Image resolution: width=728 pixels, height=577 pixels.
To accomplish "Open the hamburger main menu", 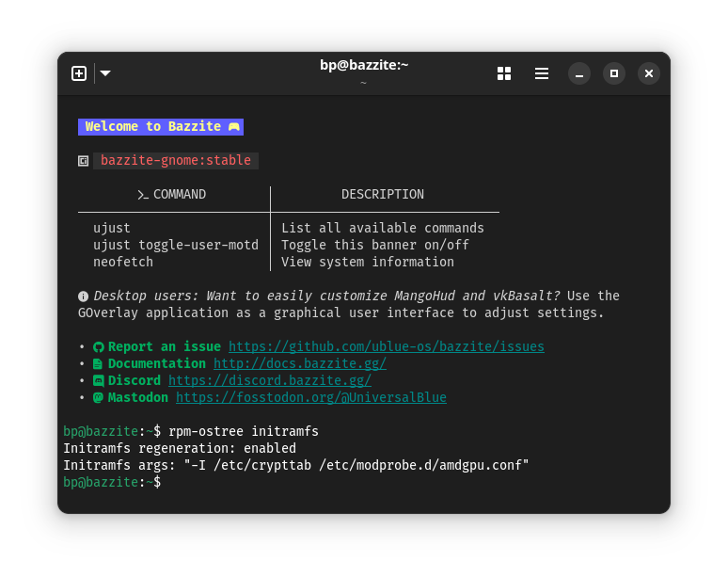I will 542,73.
